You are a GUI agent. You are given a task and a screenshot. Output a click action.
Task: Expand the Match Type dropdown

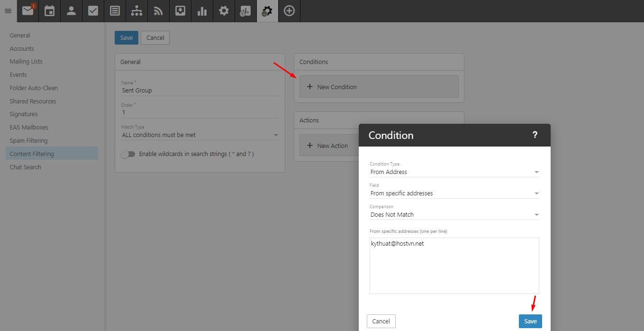click(200, 135)
